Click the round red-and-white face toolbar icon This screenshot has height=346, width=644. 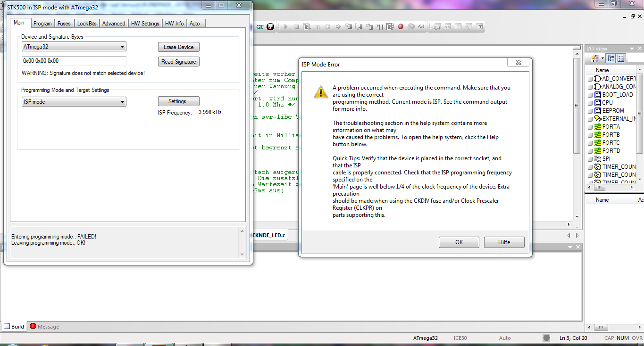[x=270, y=27]
